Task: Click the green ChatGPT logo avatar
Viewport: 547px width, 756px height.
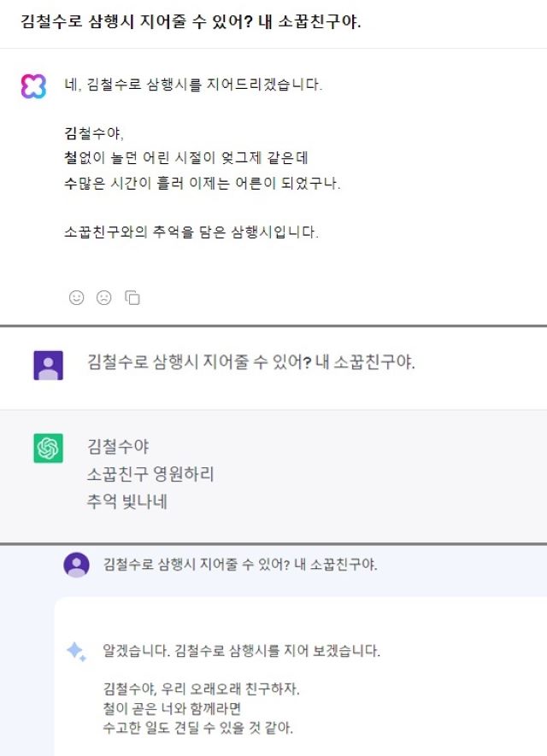Action: [48, 448]
